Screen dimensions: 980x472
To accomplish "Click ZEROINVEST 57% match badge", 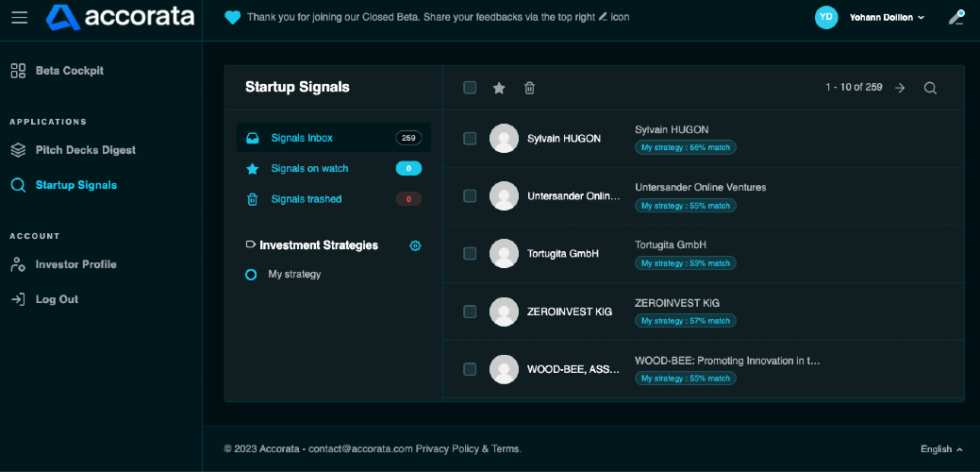I will pos(686,321).
